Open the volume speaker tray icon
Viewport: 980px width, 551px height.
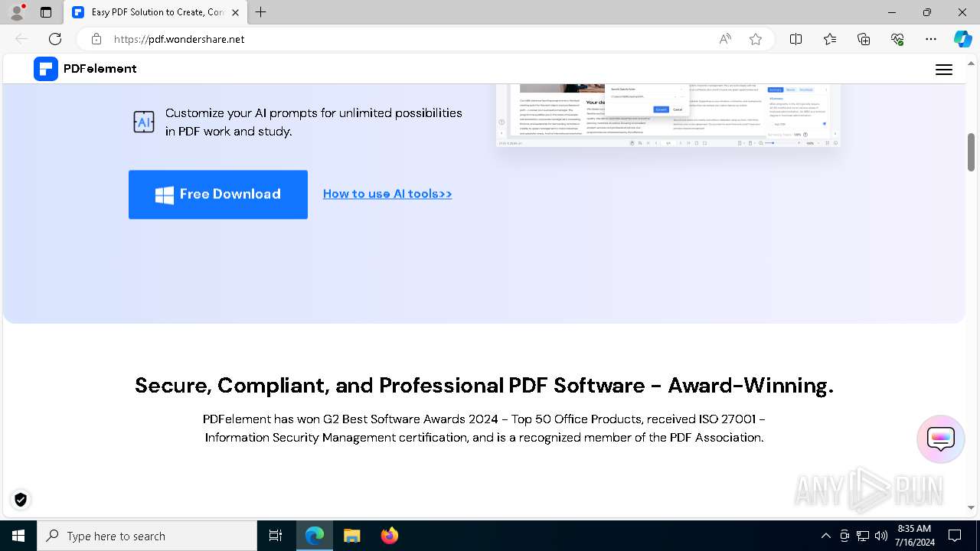(880, 536)
